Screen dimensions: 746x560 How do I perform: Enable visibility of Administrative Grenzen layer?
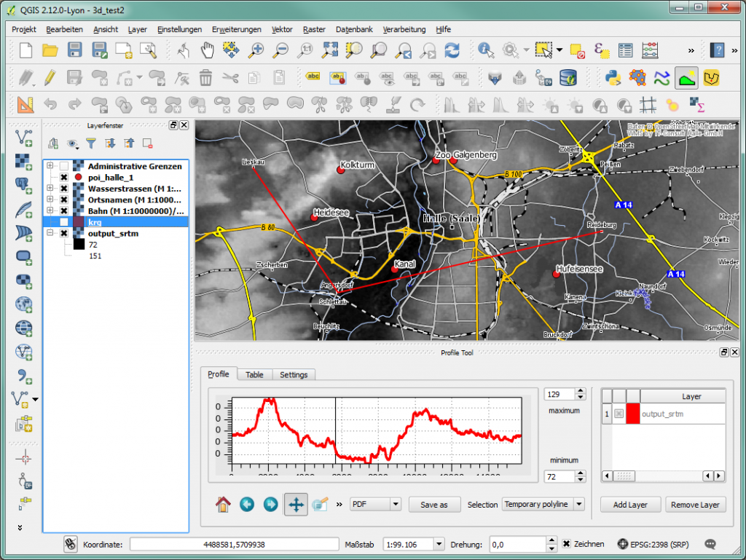[x=64, y=166]
